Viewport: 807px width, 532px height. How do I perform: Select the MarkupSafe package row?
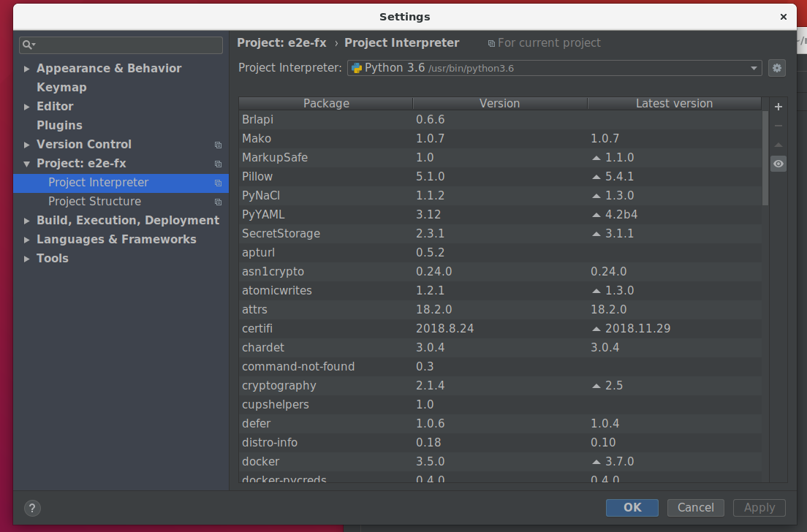tap(500, 157)
